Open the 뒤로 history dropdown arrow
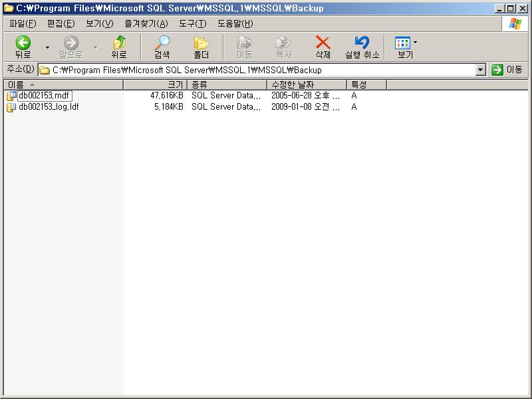Image resolution: width=532 pixels, height=399 pixels. click(47, 47)
